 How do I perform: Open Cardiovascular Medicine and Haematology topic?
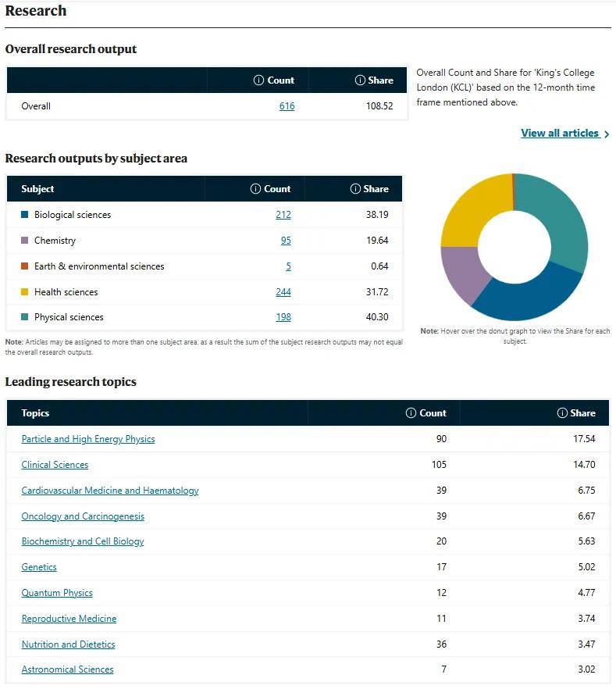[110, 491]
